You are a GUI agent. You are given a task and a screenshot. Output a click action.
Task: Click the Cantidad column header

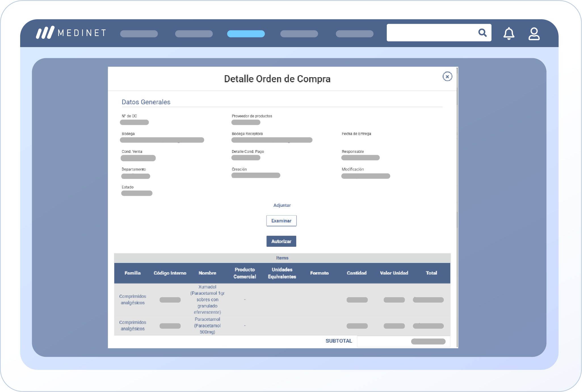point(356,273)
